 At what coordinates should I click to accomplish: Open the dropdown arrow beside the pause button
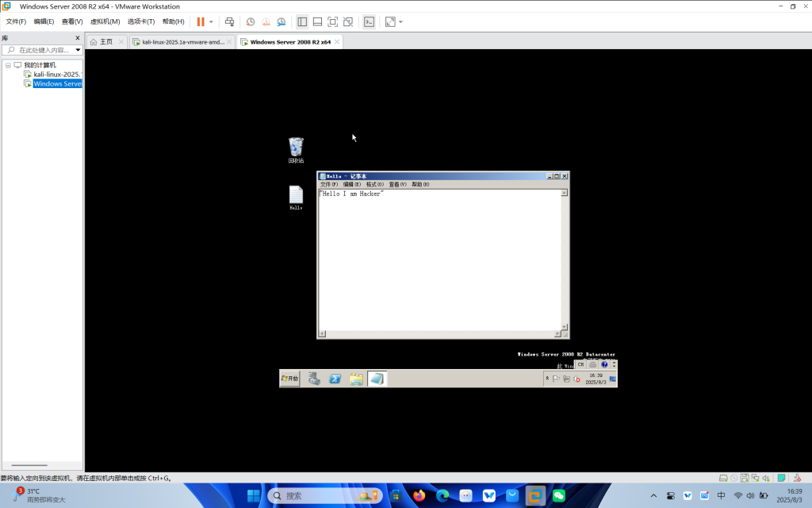[x=211, y=21]
